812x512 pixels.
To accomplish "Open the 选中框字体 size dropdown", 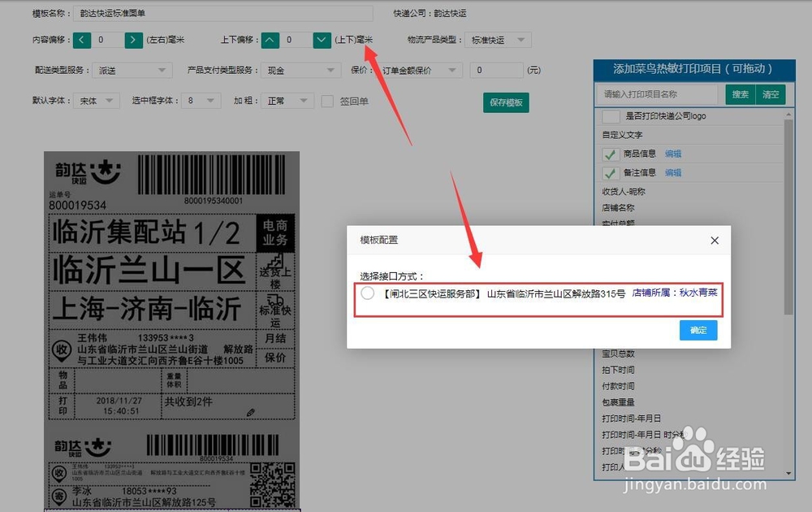I will coord(201,101).
